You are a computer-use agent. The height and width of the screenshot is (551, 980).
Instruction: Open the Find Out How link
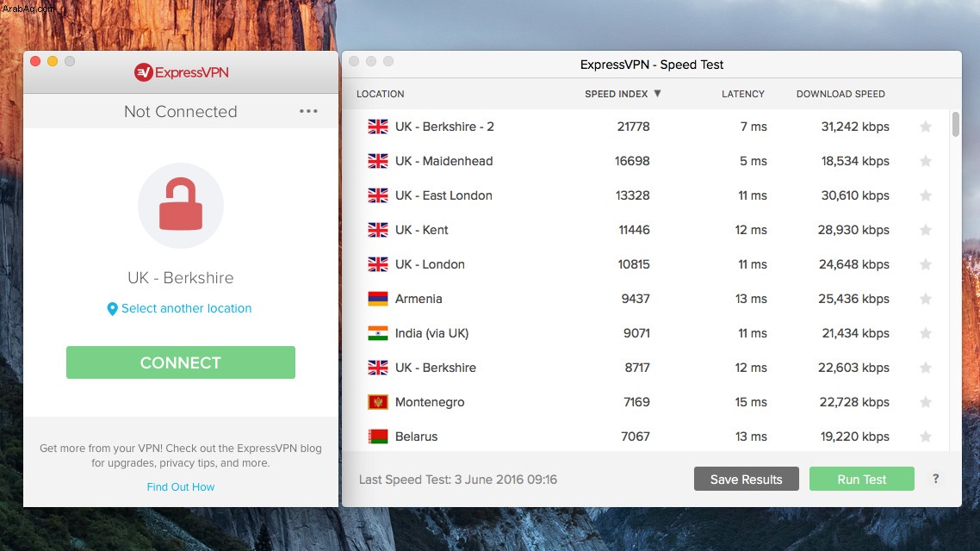pyautogui.click(x=181, y=486)
